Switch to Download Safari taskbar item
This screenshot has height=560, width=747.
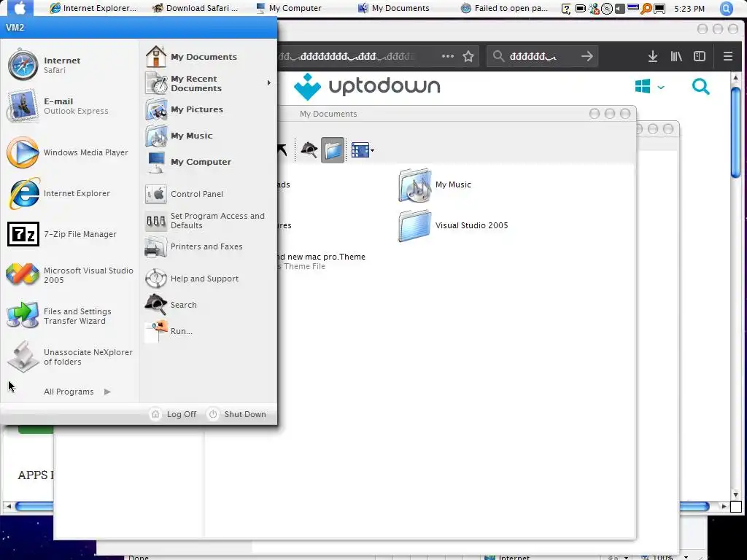pos(196,8)
